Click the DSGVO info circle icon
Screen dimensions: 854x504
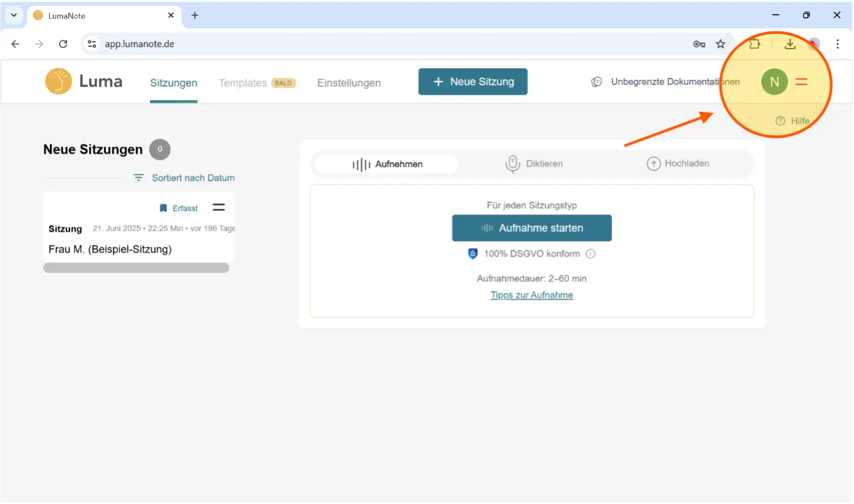tap(590, 254)
